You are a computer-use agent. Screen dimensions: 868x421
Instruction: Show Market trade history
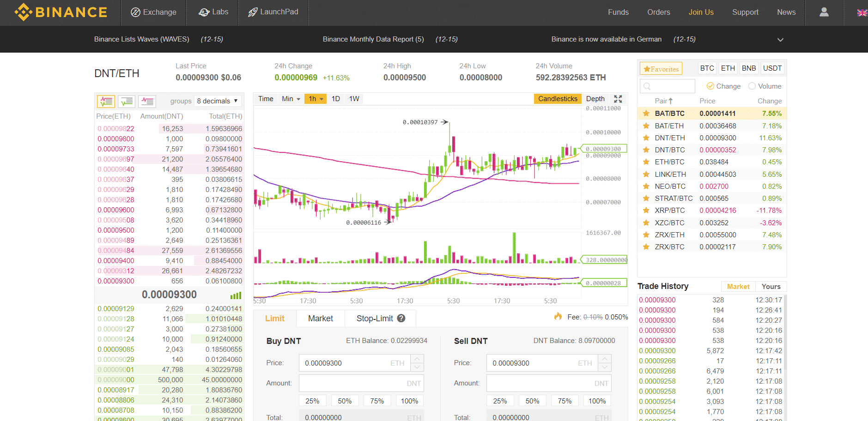click(738, 287)
